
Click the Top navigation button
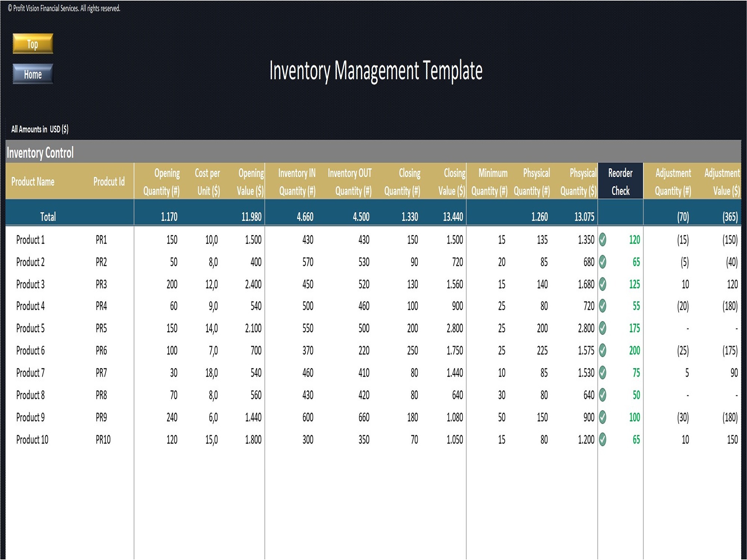point(32,44)
